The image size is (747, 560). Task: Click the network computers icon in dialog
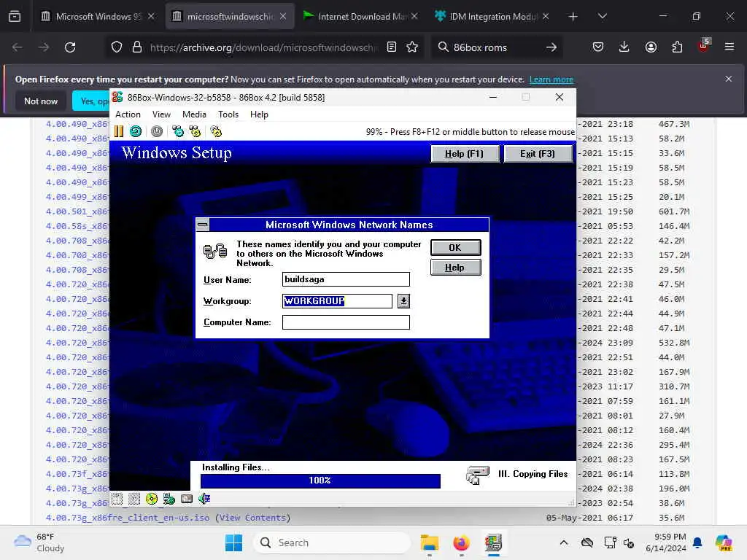(215, 251)
